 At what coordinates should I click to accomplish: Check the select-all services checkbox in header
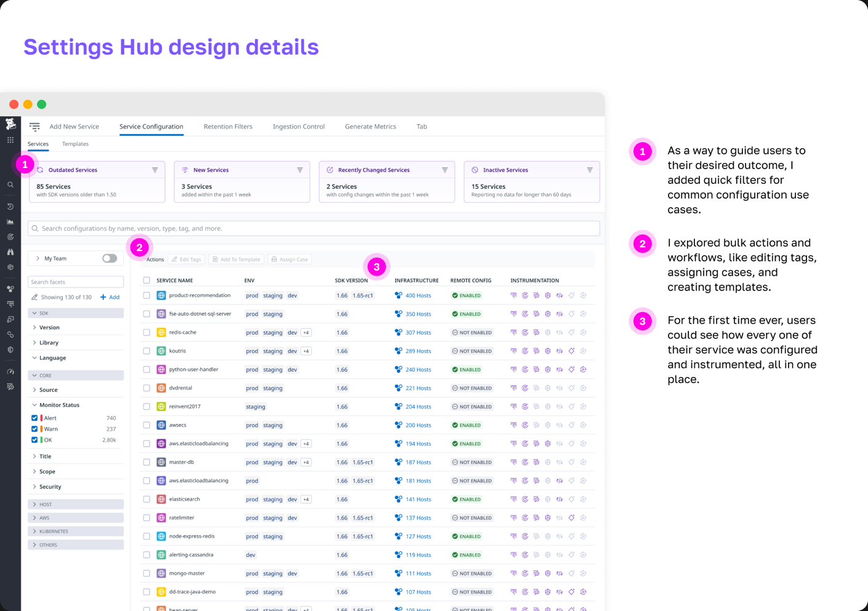coord(147,280)
